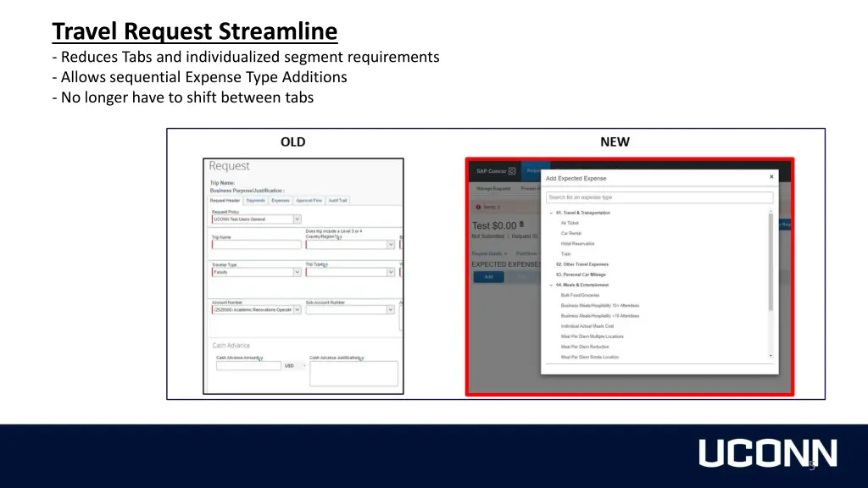
Task: Click help icon beside Country/Region question
Action: [339, 237]
